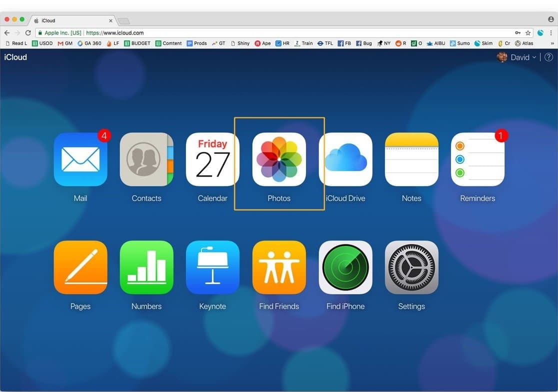Open the Sumo bookmark
This screenshot has width=558, height=392.
pyautogui.click(x=460, y=43)
